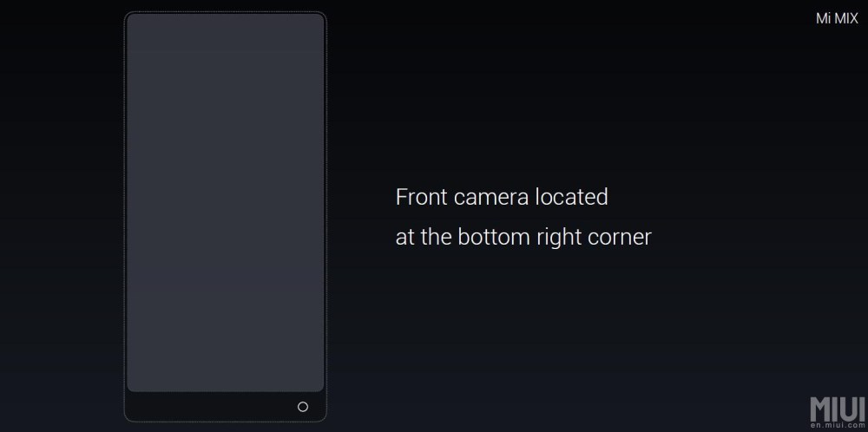Screen dimensions: 868x432
Task: Tap the phone's gray display area
Action: pos(226,202)
